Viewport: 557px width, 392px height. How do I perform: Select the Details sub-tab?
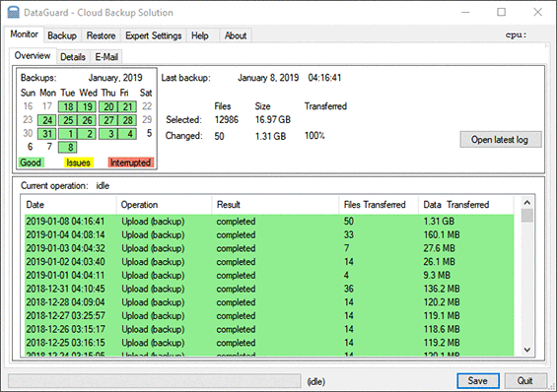[x=73, y=57]
